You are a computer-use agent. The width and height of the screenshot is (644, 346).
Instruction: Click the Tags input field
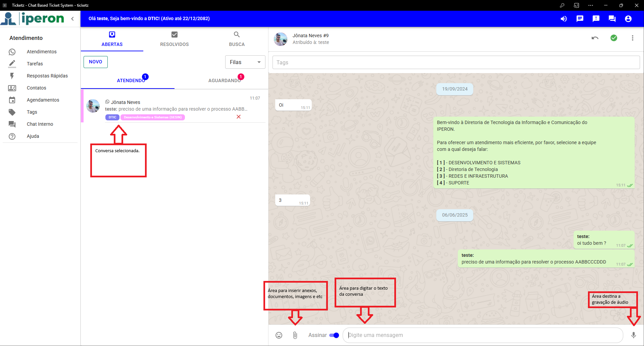pos(456,62)
